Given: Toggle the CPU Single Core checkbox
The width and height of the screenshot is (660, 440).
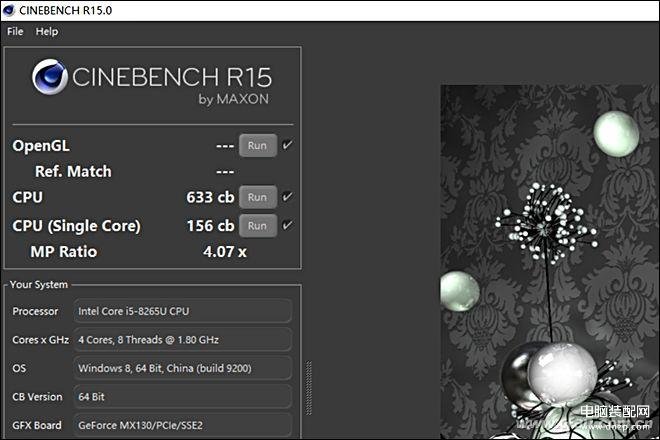Looking at the screenshot, I should [x=287, y=225].
